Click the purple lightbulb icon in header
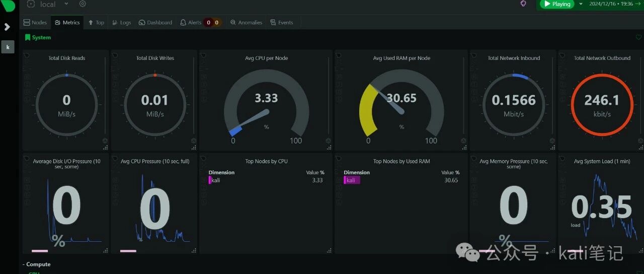 click(x=523, y=4)
